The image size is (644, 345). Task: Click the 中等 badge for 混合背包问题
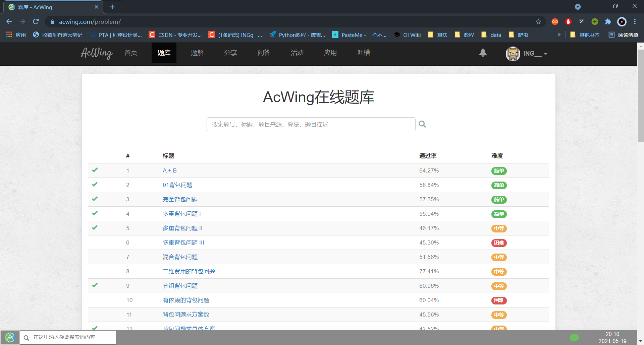pos(499,257)
